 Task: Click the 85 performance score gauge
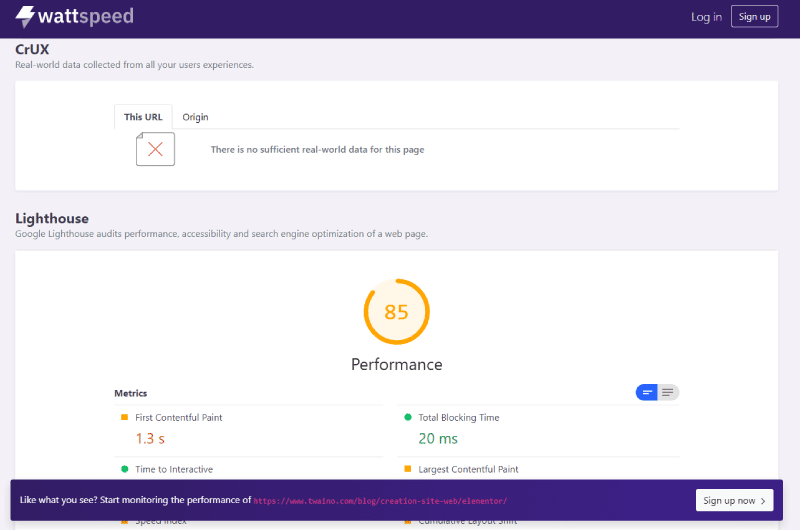coord(396,312)
